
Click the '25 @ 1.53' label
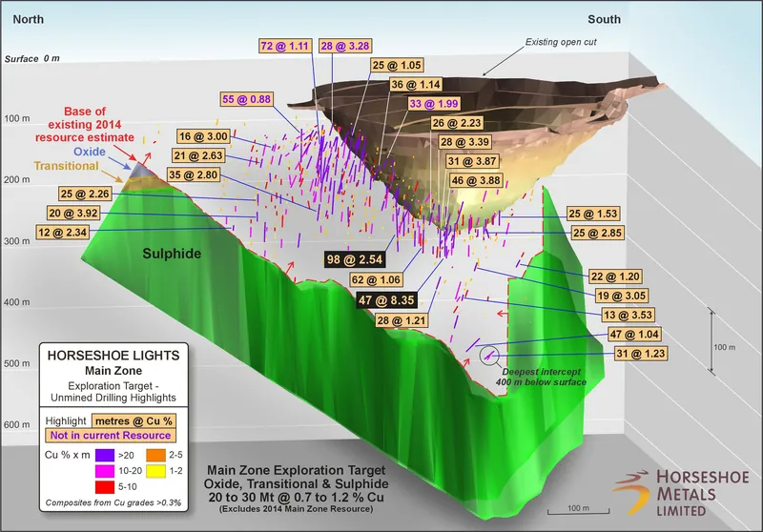(x=593, y=214)
